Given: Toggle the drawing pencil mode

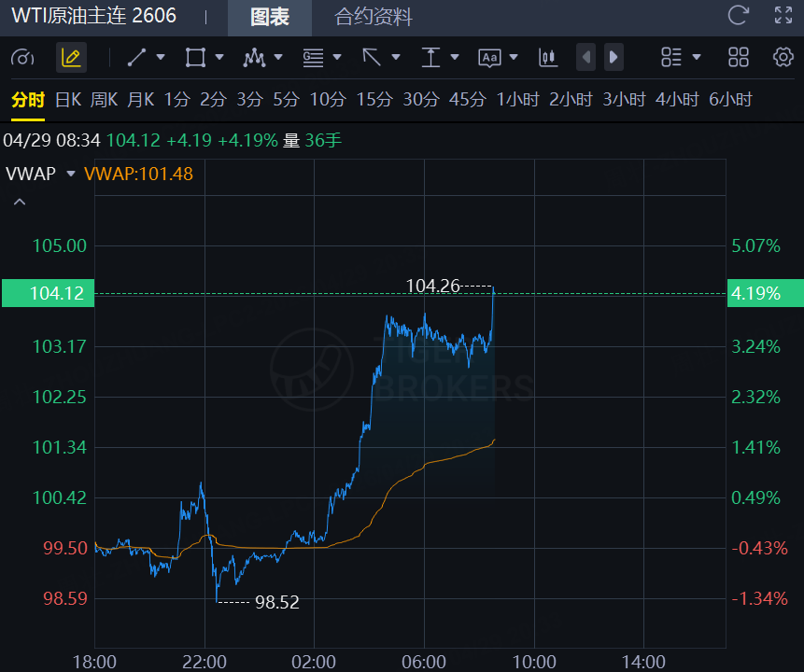Looking at the screenshot, I should pyautogui.click(x=71, y=58).
